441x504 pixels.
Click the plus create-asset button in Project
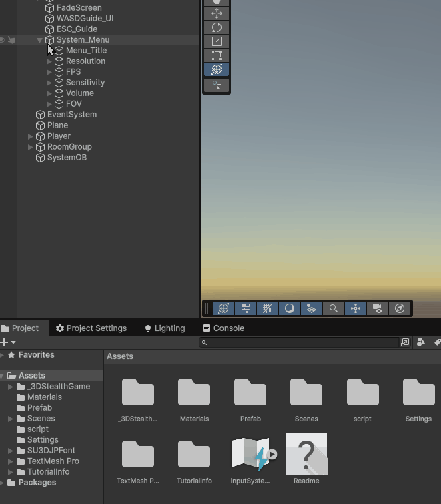coord(5,342)
